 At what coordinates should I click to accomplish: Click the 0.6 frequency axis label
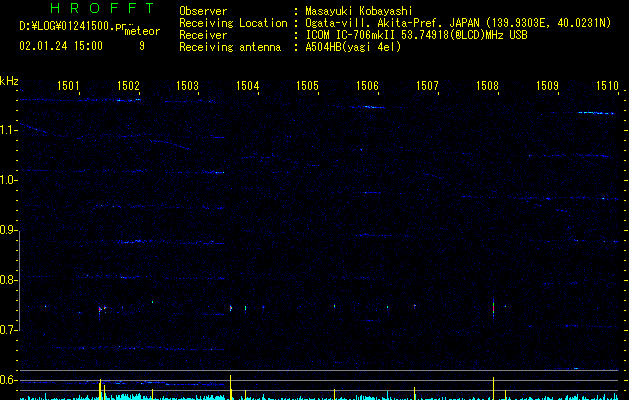(9, 380)
